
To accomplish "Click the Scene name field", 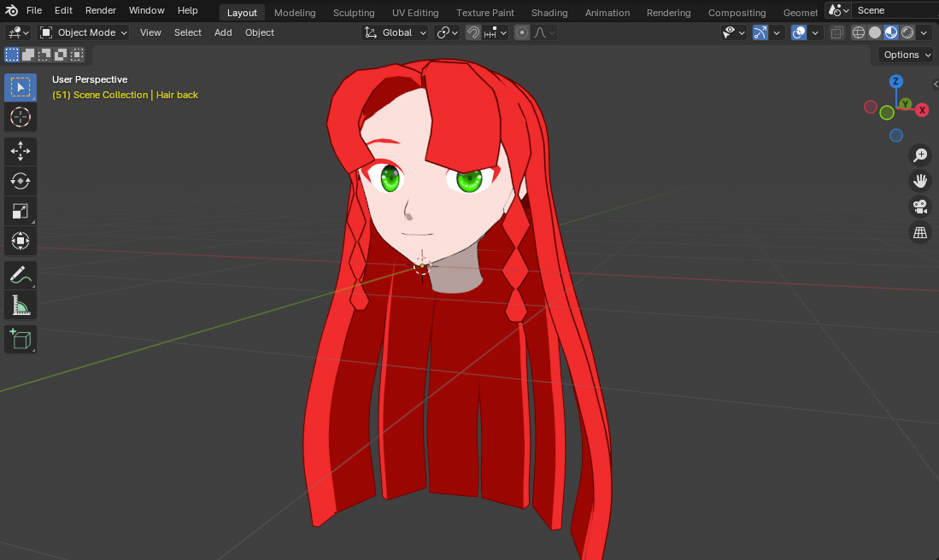I will point(895,11).
